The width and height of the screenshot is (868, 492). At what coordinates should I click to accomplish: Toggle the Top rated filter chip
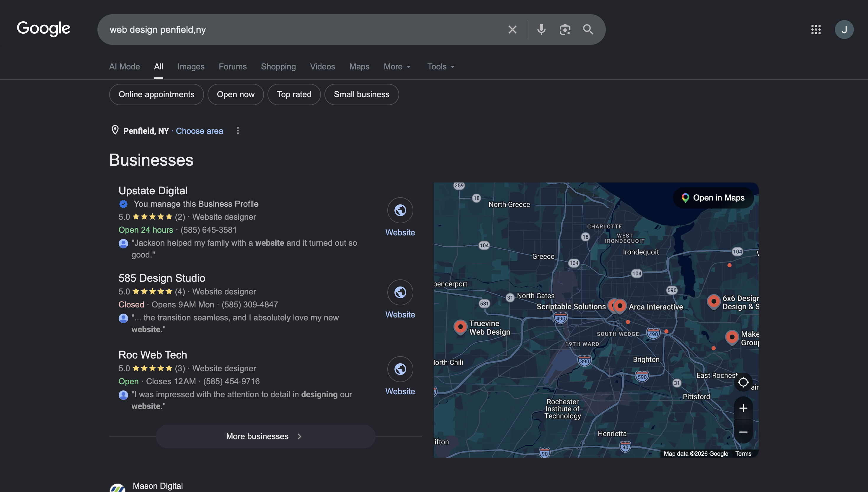294,94
